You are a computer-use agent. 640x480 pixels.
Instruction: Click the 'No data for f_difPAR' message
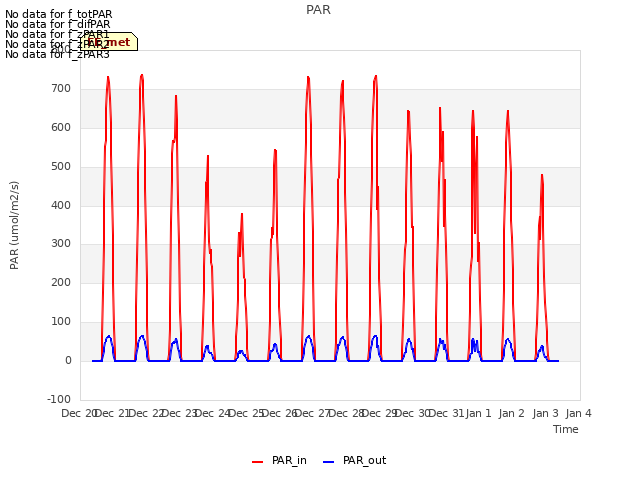coord(58,24)
